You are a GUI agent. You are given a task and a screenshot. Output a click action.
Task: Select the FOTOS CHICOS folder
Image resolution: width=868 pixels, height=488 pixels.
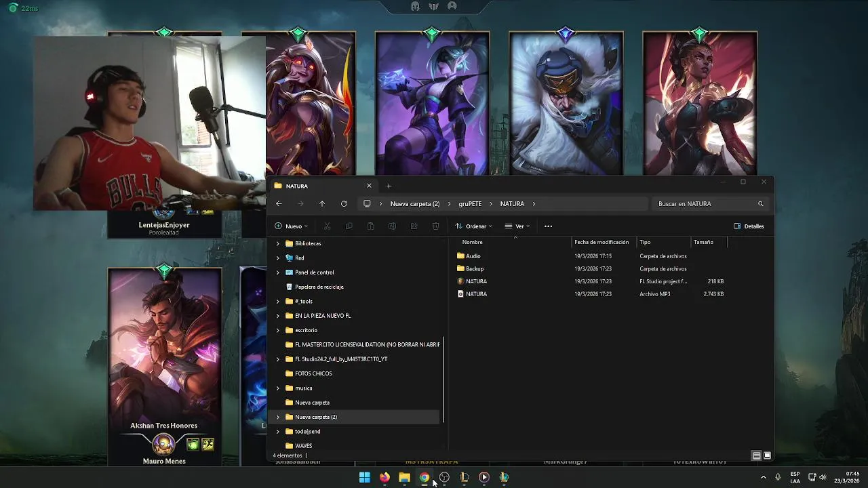coord(313,373)
